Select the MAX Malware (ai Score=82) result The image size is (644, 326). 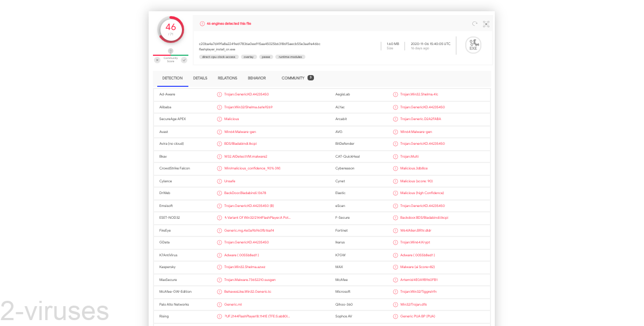pos(418,267)
